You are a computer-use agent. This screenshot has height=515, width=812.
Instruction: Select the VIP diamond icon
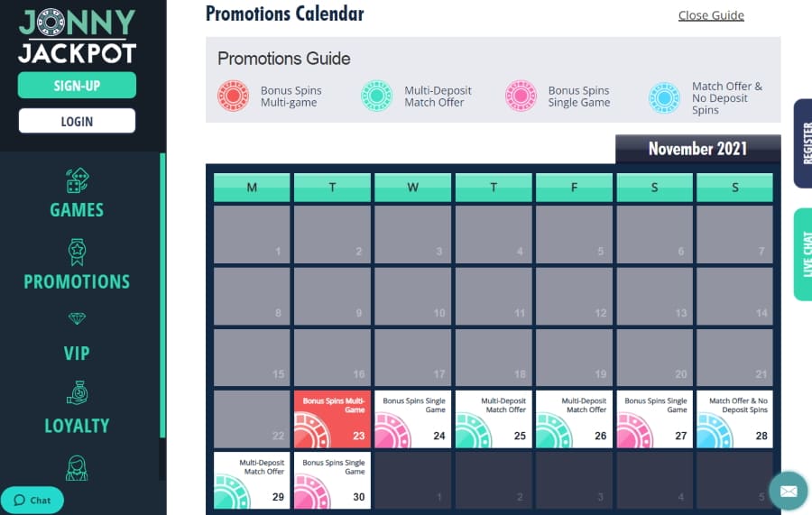(78, 318)
